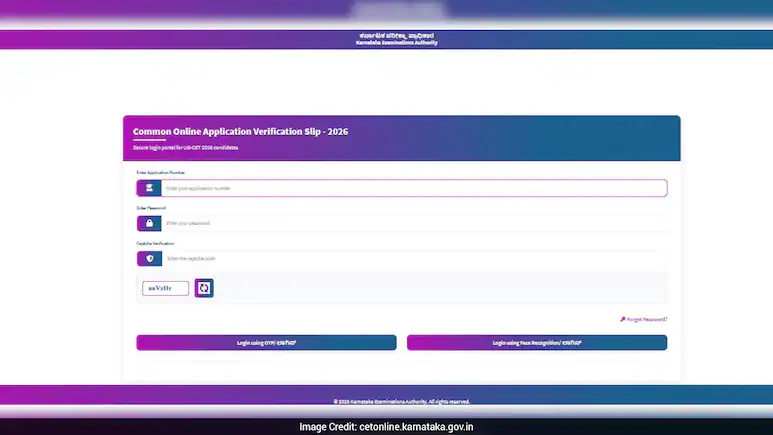
Task: Click the application number field icon
Action: click(149, 188)
